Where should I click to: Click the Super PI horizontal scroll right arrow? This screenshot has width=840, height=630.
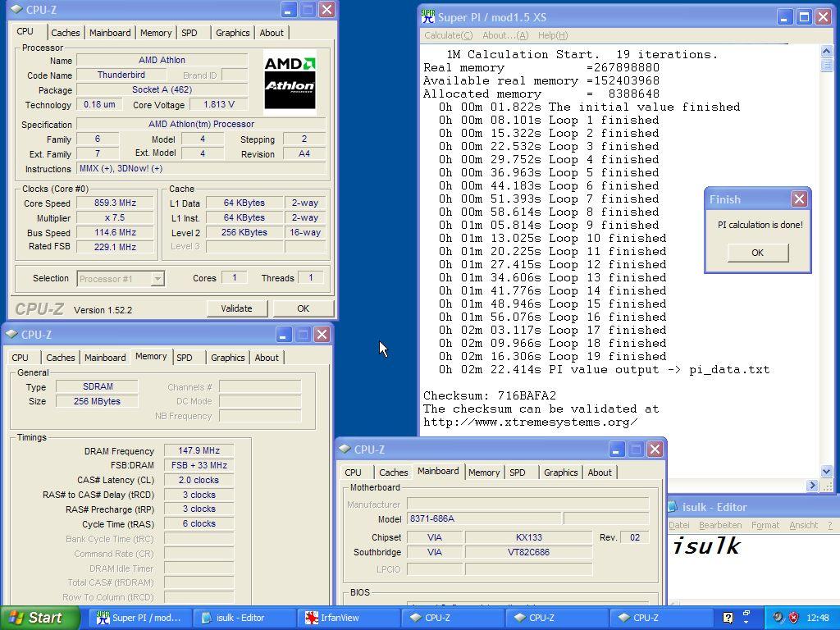coord(812,486)
